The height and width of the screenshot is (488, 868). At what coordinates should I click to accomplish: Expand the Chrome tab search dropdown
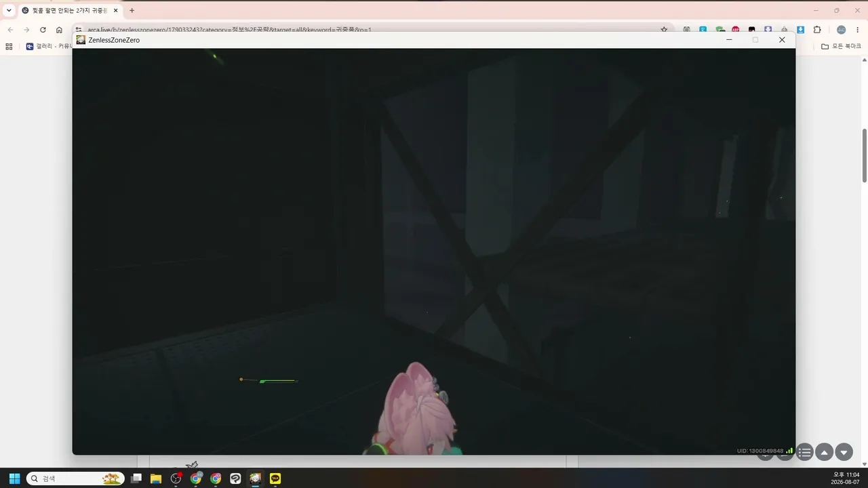coord(9,10)
